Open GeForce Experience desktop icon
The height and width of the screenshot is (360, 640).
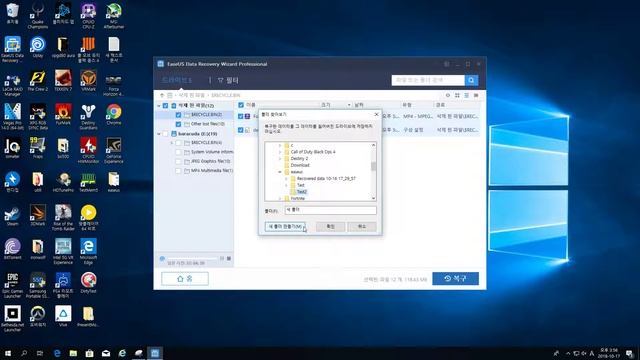[113, 150]
